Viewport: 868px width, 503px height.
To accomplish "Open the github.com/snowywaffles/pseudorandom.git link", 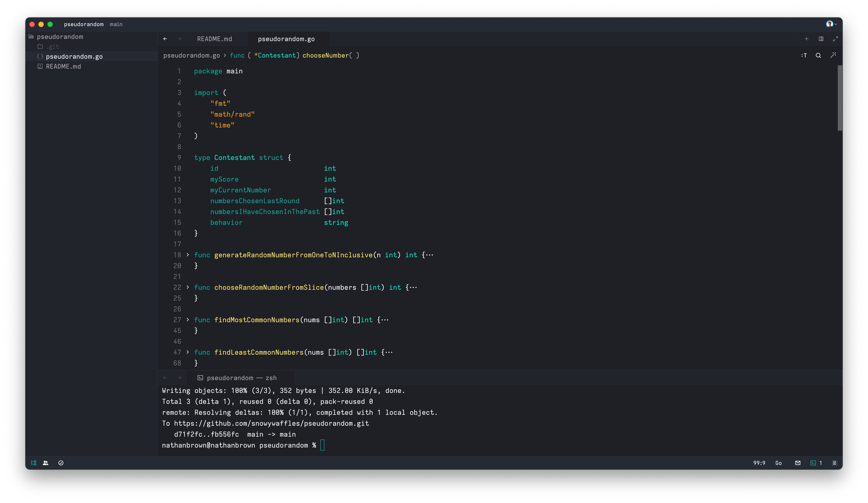I will click(x=271, y=424).
